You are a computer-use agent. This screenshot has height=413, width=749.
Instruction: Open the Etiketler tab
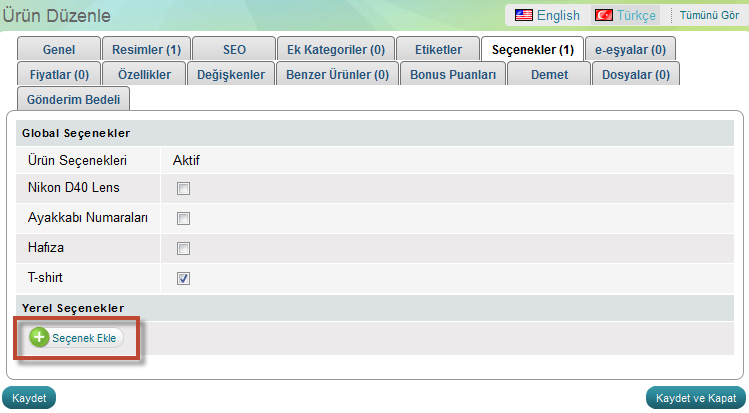438,49
